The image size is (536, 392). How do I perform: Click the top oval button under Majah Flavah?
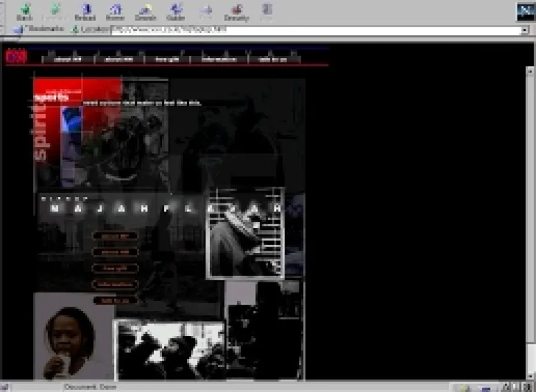pos(115,236)
